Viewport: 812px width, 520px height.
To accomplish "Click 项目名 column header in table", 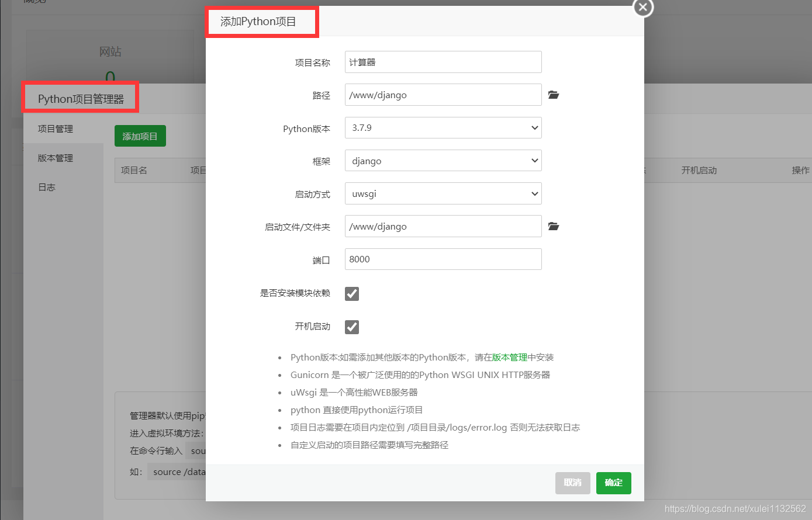I will [x=134, y=170].
